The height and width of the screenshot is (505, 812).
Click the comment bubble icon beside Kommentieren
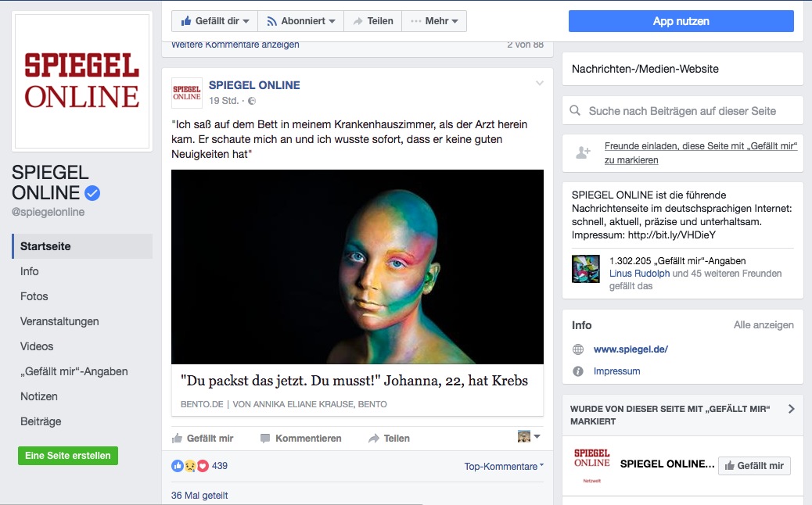click(x=265, y=439)
